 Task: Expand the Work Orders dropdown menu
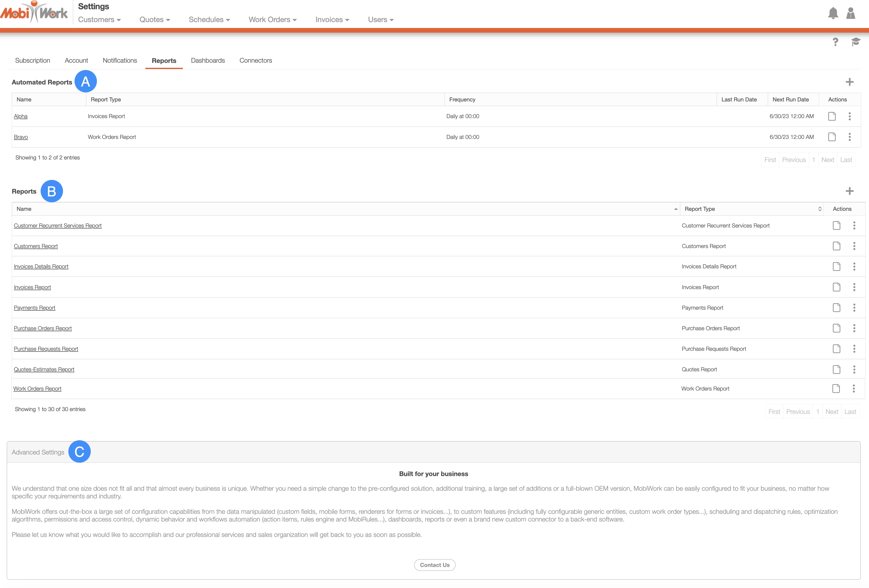tap(272, 20)
